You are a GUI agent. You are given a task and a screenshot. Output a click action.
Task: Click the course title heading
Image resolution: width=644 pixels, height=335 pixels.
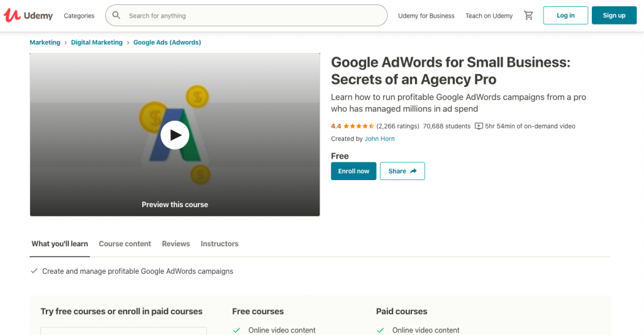pos(450,71)
